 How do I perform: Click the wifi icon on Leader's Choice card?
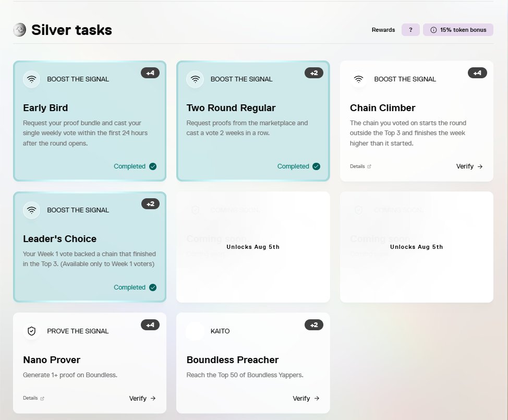pyautogui.click(x=31, y=210)
